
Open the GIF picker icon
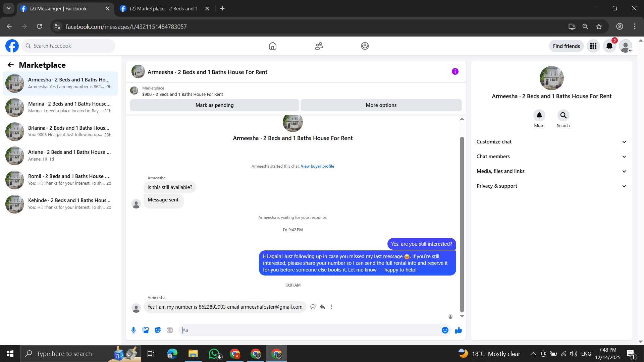coord(170,330)
